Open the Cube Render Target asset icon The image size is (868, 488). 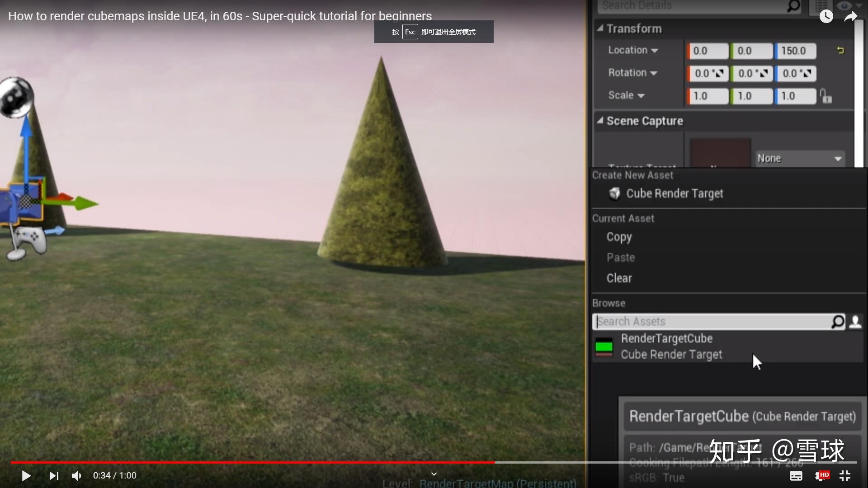614,193
